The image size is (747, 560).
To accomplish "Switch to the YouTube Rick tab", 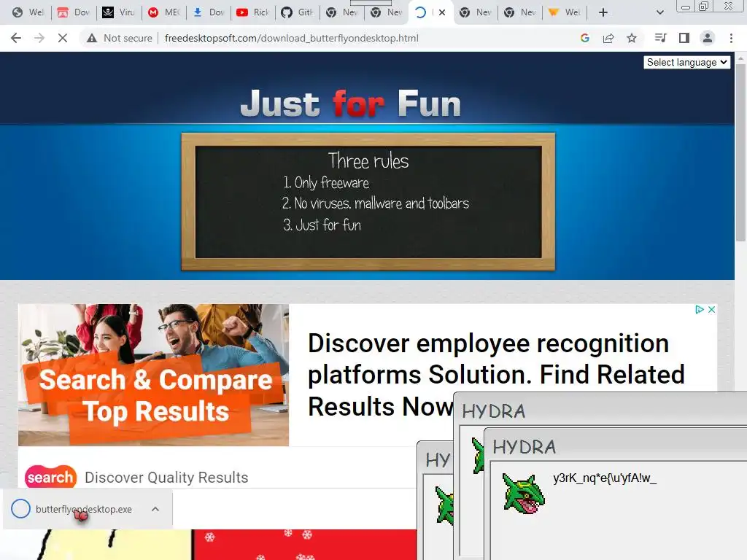I will pos(252,12).
